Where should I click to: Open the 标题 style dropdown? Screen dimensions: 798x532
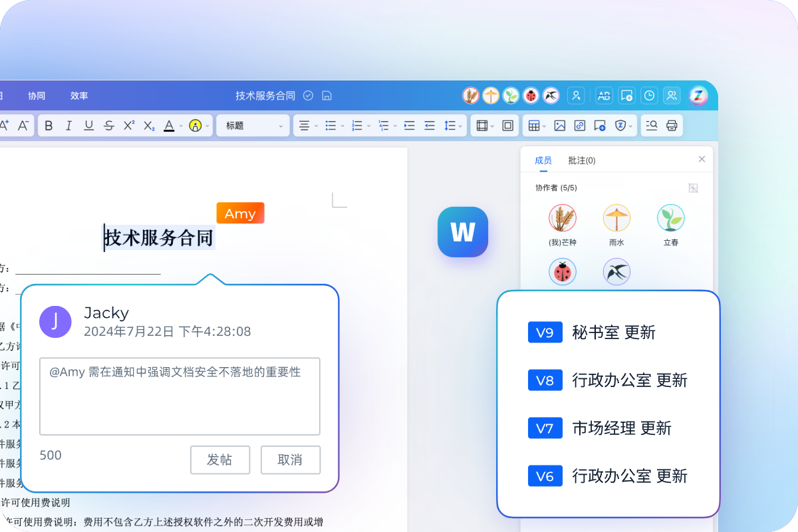point(253,126)
